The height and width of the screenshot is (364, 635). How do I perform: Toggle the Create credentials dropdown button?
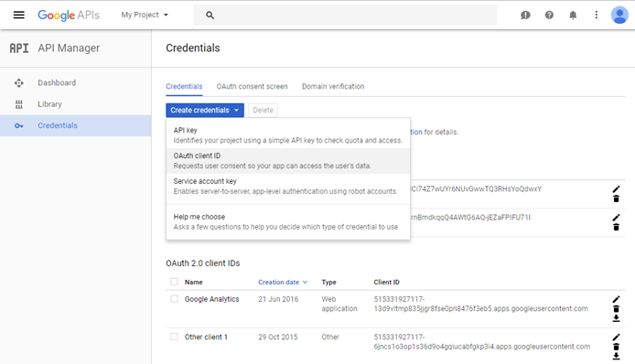(x=205, y=110)
